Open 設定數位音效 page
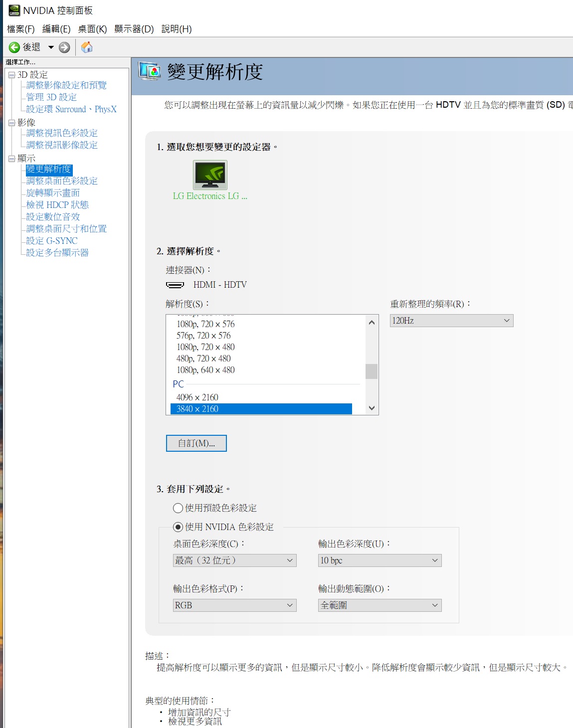Viewport: 573px width, 728px height. (53, 217)
